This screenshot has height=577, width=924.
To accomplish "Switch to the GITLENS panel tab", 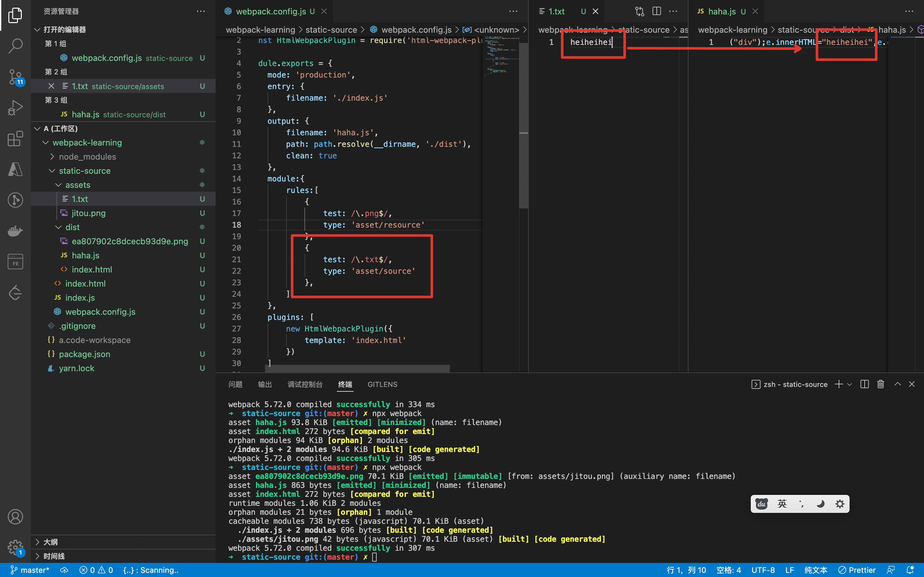I will pos(382,384).
